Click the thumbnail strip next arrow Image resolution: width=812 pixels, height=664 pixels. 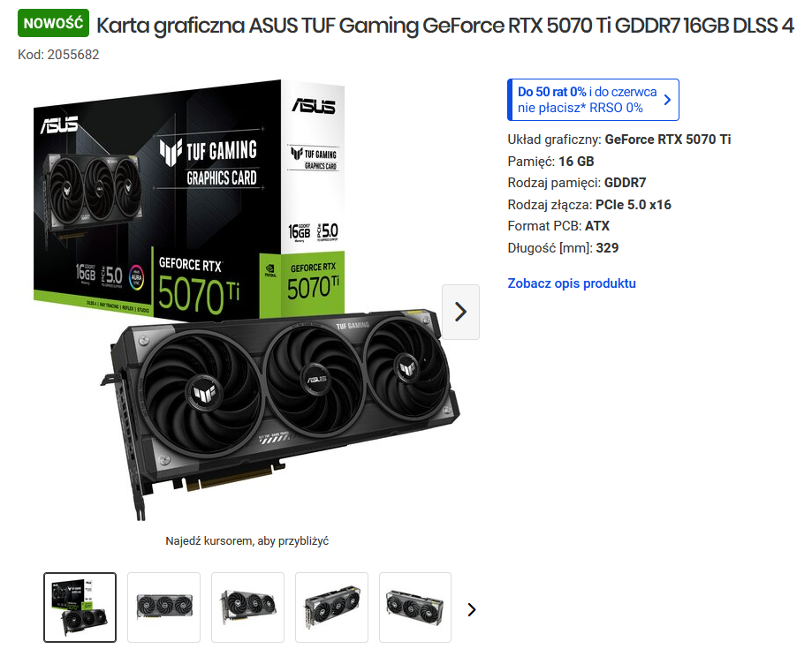pos(471,609)
